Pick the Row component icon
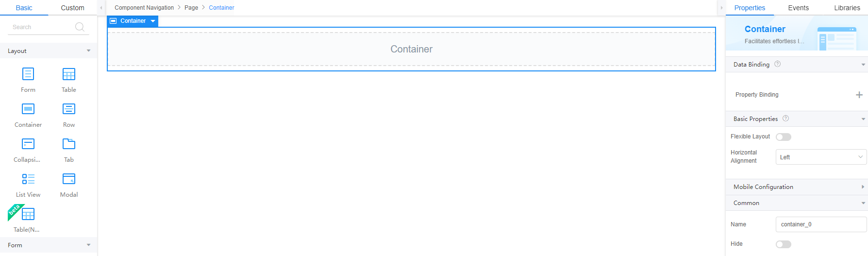 (69, 109)
